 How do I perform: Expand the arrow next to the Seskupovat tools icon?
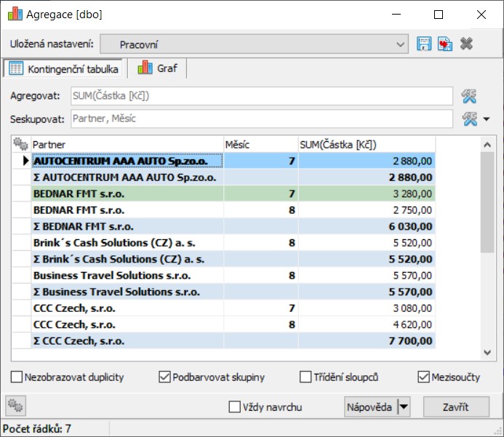click(x=487, y=119)
